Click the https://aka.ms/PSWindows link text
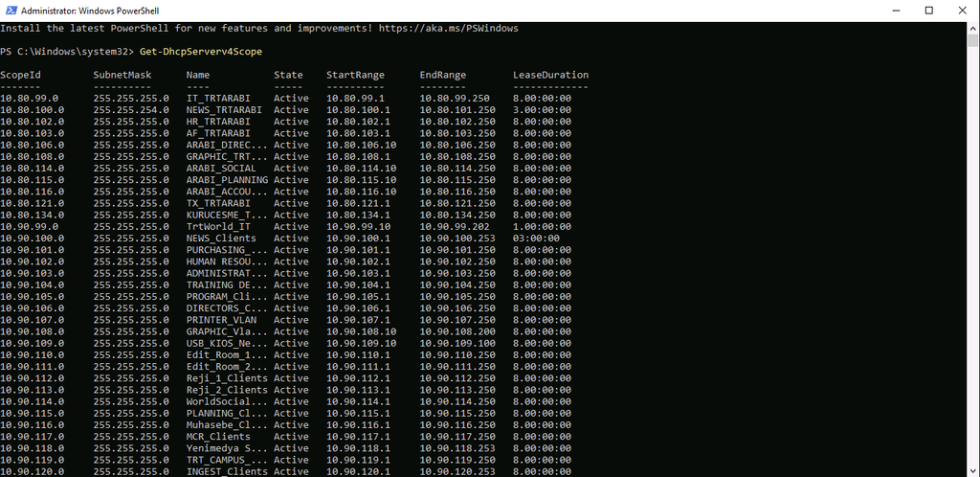The width and height of the screenshot is (980, 477). point(448,28)
